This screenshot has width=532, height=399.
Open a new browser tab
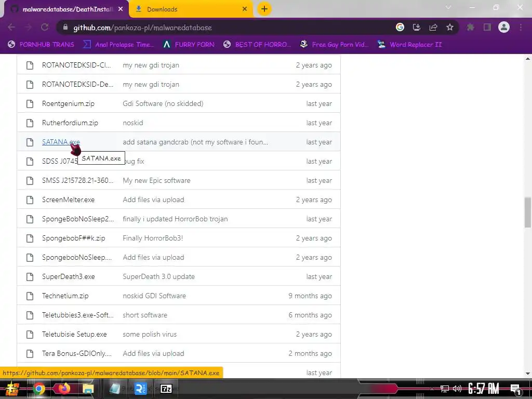pos(264,9)
